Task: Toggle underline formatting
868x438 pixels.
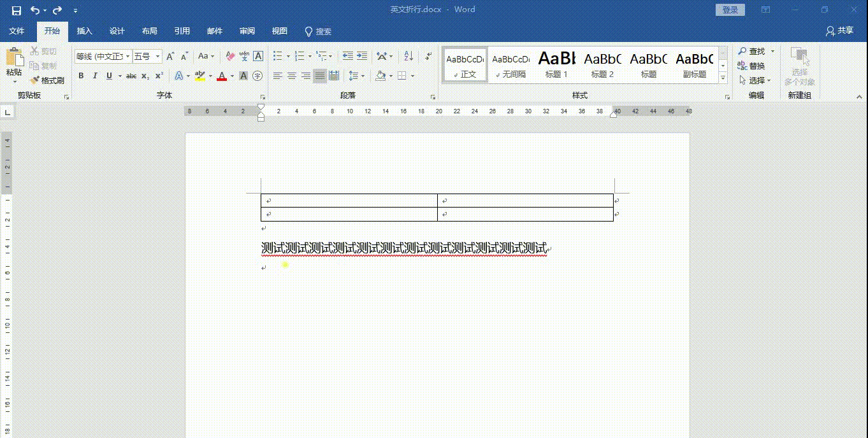Action: pyautogui.click(x=109, y=76)
